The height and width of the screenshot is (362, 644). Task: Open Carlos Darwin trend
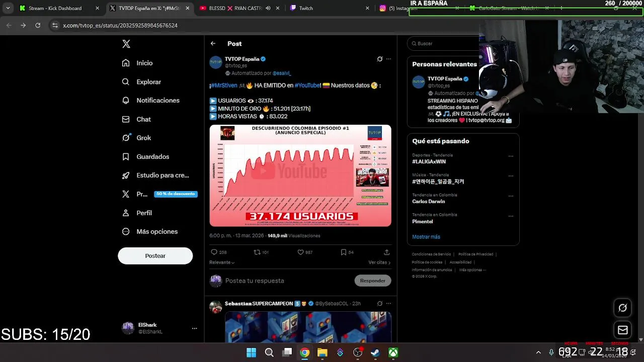(428, 202)
